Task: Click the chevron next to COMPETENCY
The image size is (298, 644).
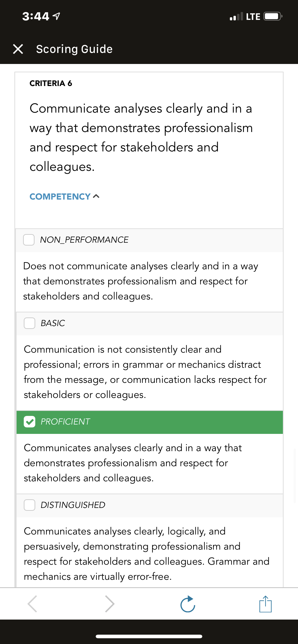Action: pyautogui.click(x=96, y=196)
